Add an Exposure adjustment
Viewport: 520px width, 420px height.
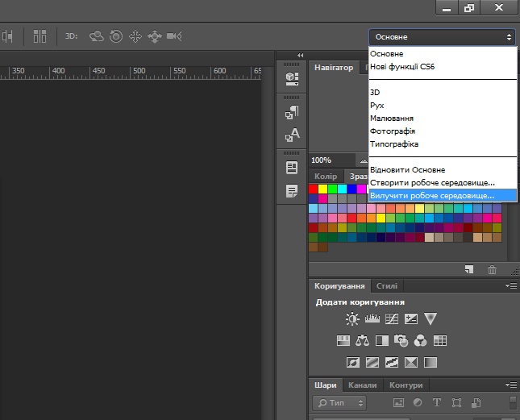411,319
